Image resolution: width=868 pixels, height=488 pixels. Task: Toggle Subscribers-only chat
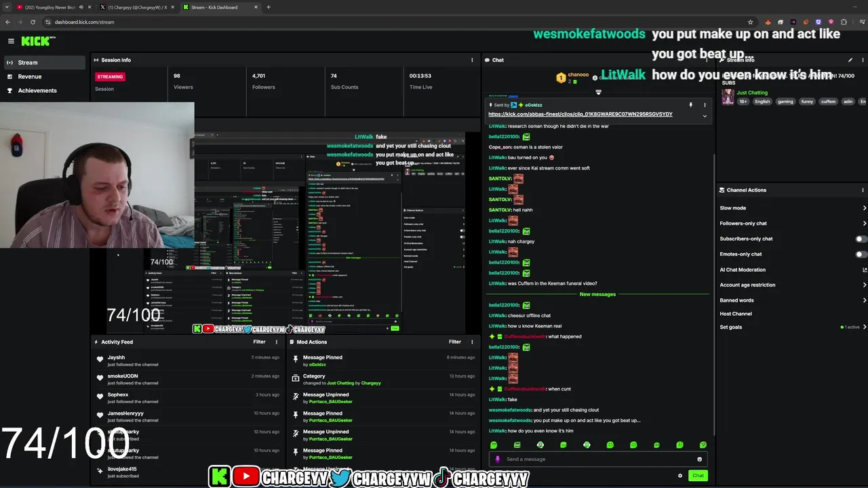click(860, 239)
